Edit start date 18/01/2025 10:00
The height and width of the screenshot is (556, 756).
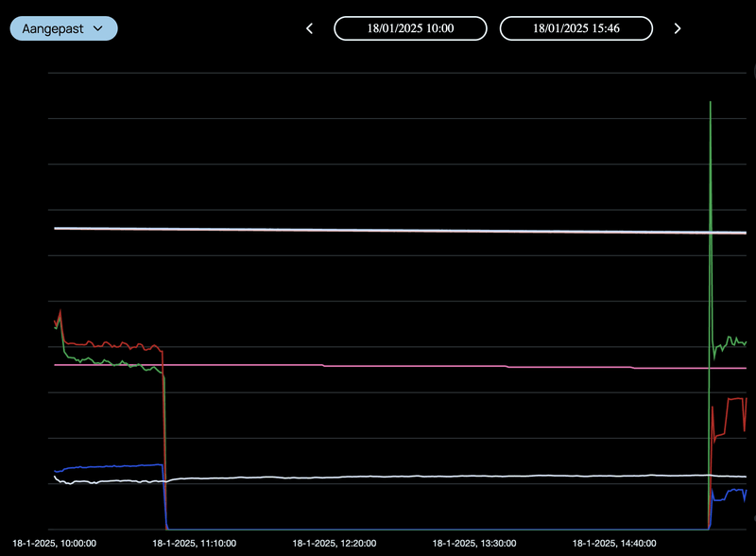410,28
